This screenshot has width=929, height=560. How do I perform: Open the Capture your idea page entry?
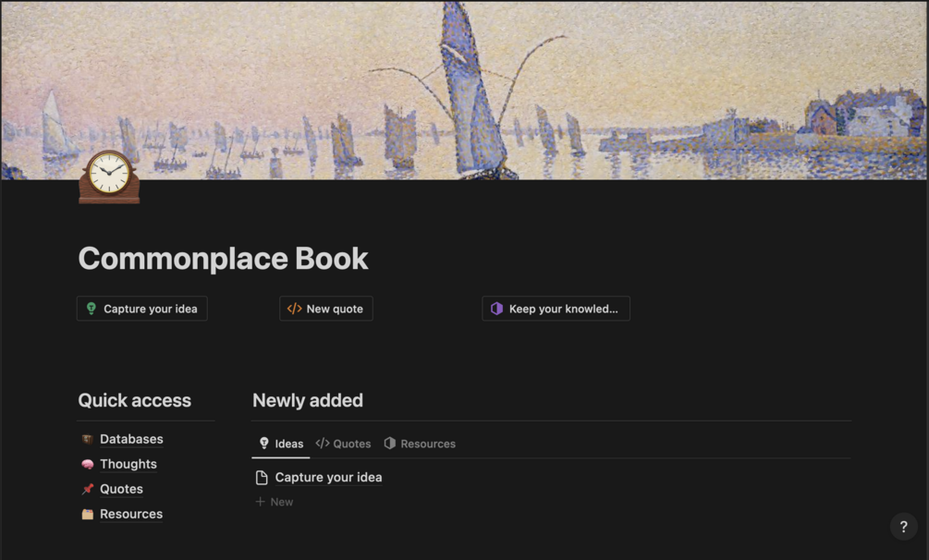[x=329, y=478]
